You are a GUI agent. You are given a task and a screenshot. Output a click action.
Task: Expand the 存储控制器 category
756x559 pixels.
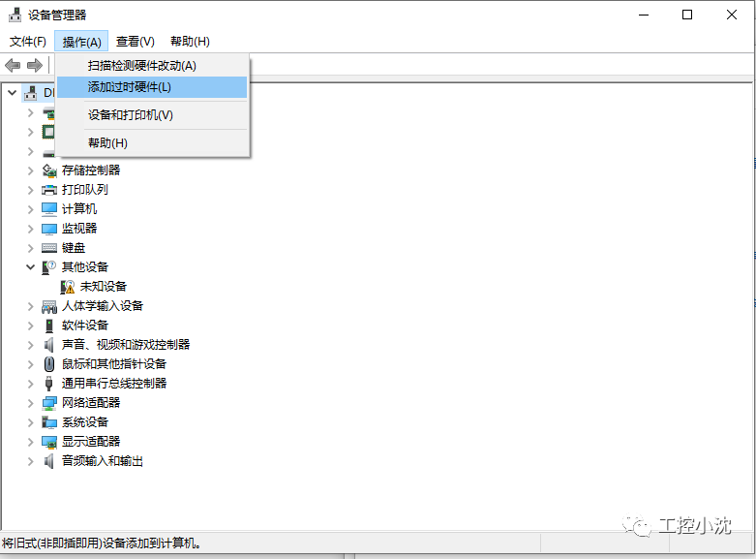(30, 171)
